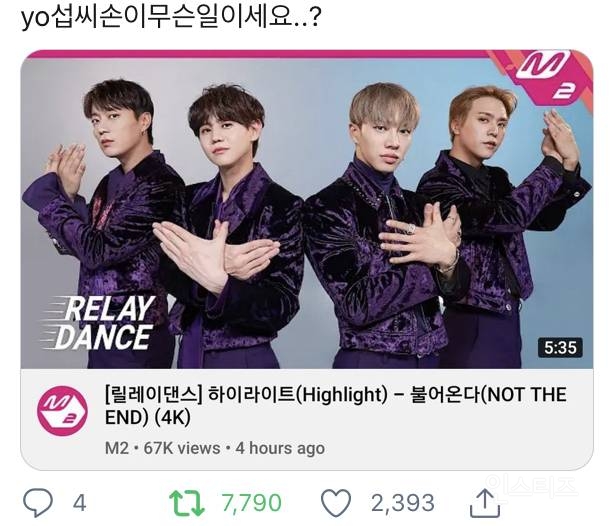Click the 5:35 duration badge

560,348
